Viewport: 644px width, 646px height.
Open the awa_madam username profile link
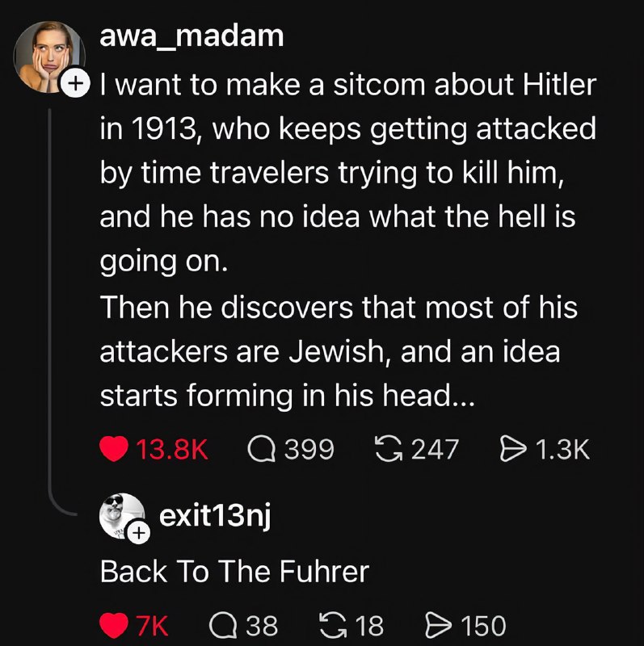192,36
